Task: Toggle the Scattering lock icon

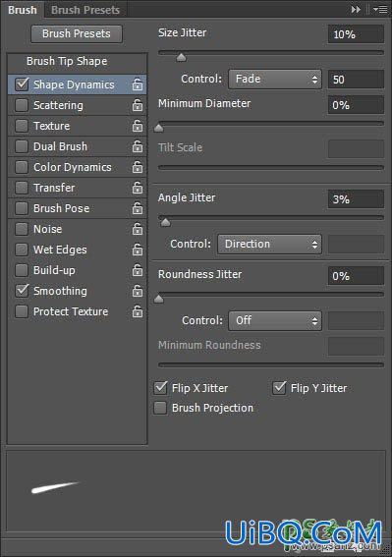Action: pyautogui.click(x=138, y=105)
